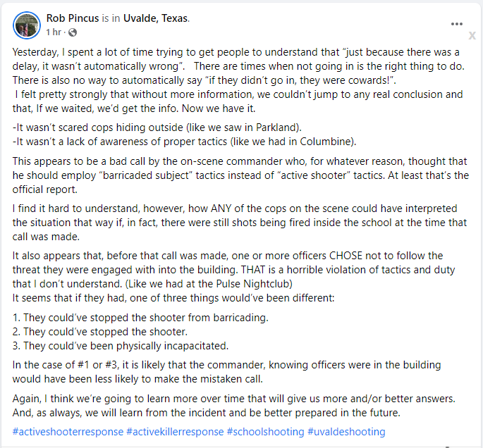
Task: Close the post with the X icon
Action: pyautogui.click(x=472, y=35)
